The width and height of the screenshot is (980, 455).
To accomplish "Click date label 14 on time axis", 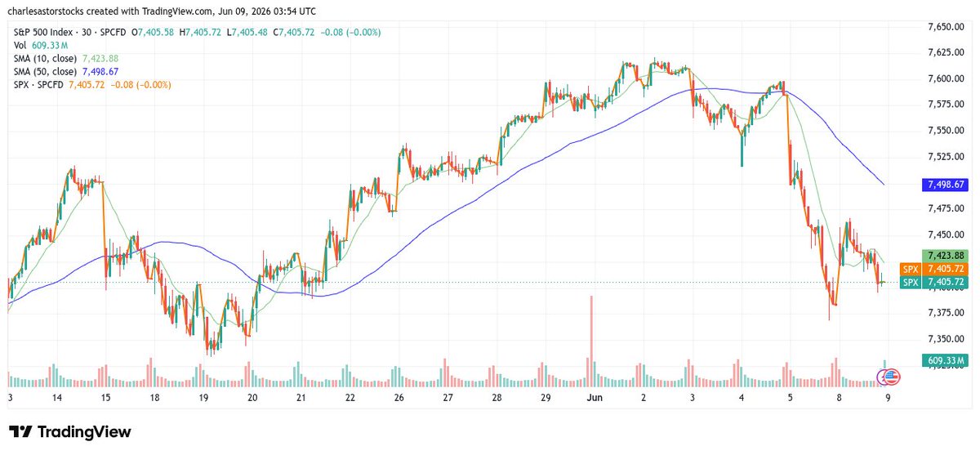I will click(57, 397).
